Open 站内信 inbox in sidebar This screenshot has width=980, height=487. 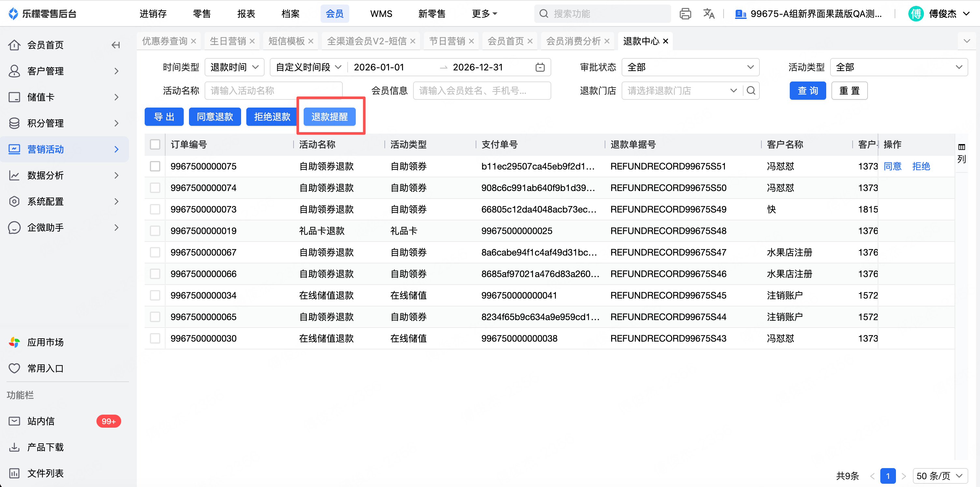pos(41,421)
